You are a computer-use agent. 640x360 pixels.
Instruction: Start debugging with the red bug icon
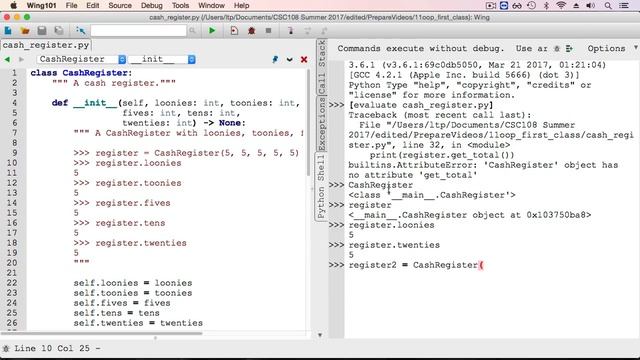pyautogui.click(x=251, y=31)
